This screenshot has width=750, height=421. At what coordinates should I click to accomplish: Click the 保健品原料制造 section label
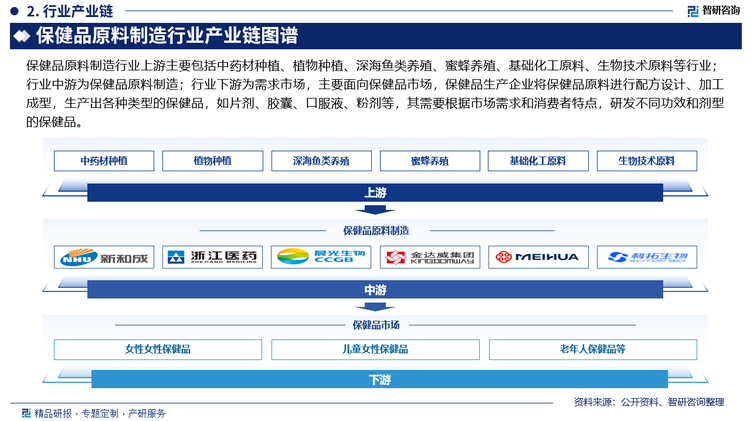click(x=376, y=231)
